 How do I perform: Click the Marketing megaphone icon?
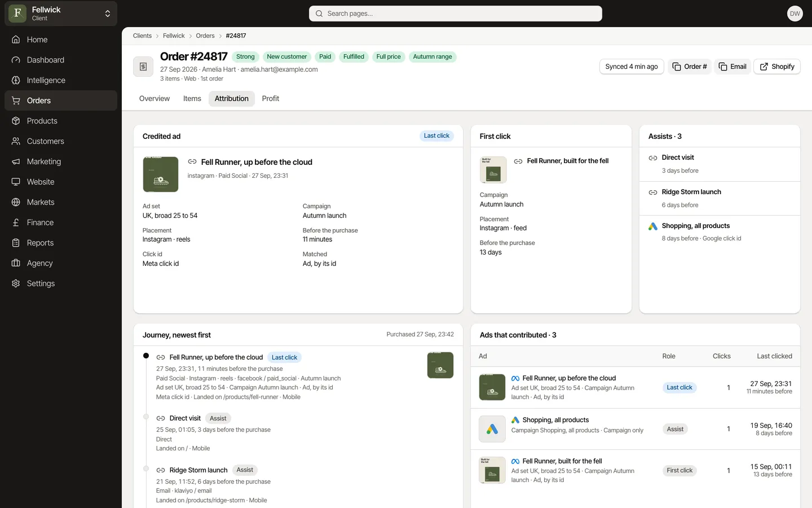click(x=16, y=161)
